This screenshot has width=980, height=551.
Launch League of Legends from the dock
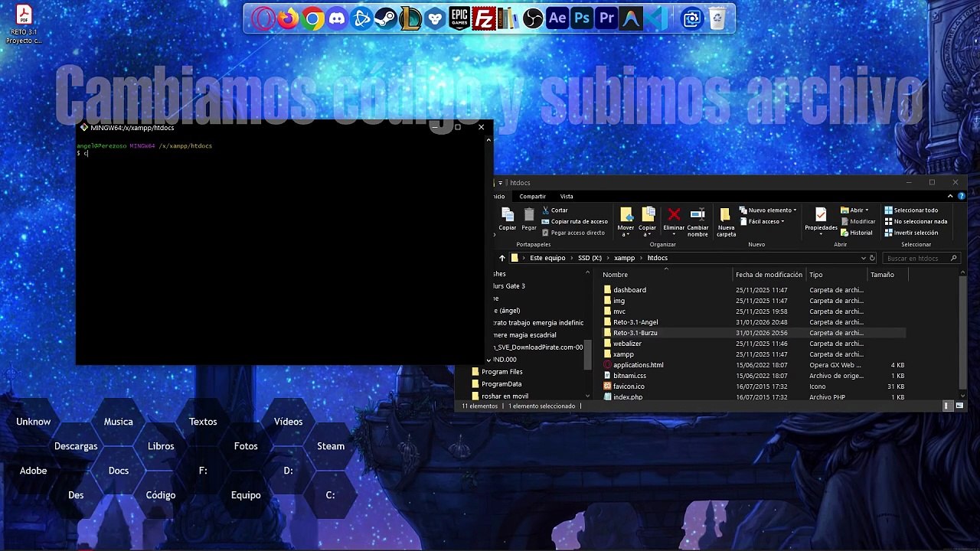410,18
